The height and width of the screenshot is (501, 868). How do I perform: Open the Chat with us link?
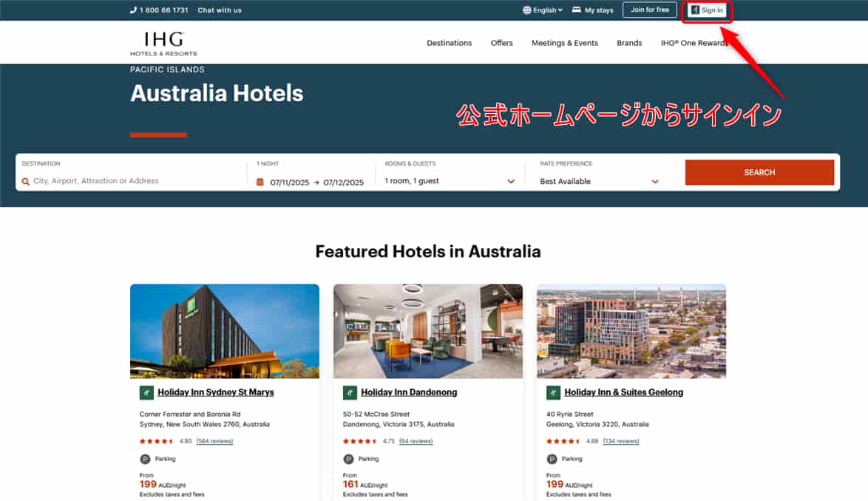(x=219, y=10)
